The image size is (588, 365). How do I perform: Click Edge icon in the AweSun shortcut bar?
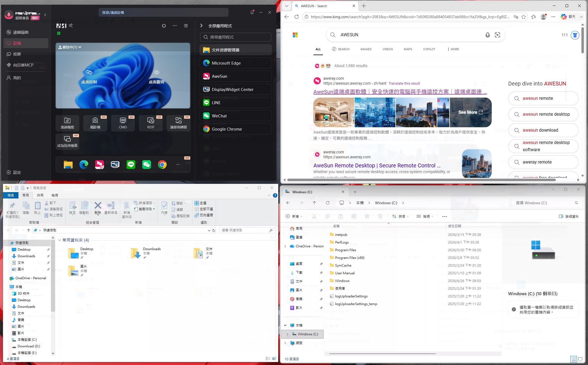click(84, 165)
